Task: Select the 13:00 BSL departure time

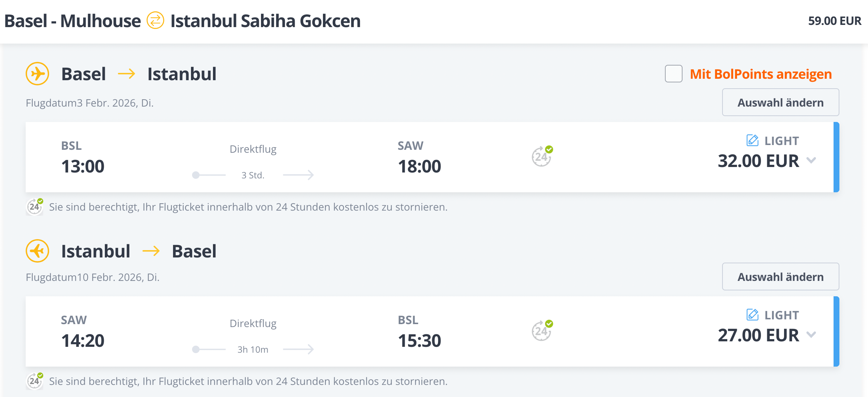Action: click(x=83, y=166)
